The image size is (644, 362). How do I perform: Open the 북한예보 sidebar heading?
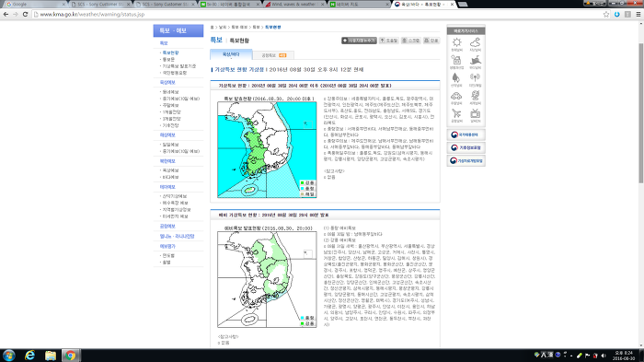tap(167, 161)
